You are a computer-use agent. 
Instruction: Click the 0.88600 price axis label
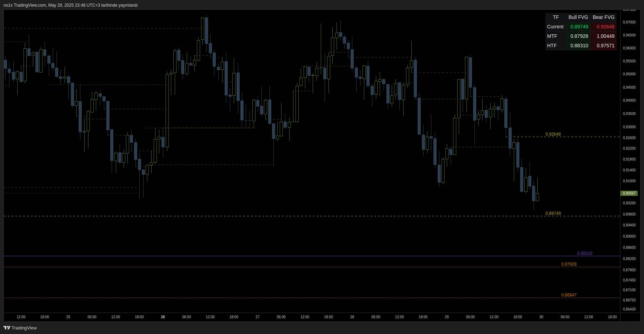click(x=629, y=247)
